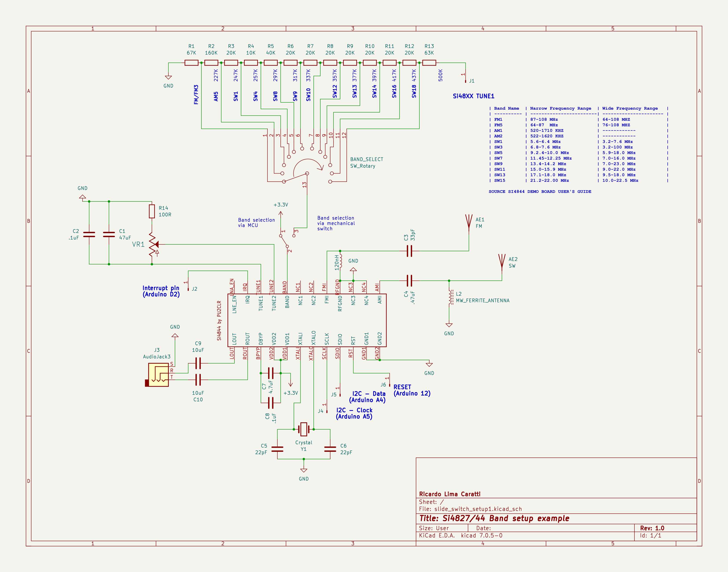Select the author name Ricardo Lima Caratti
This screenshot has height=572, width=728.
tap(450, 494)
